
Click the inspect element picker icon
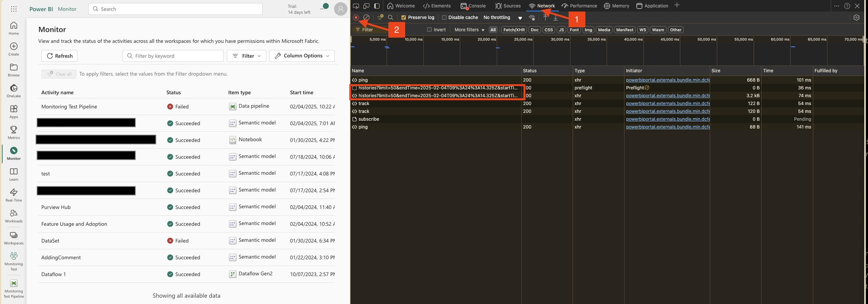[x=356, y=6]
